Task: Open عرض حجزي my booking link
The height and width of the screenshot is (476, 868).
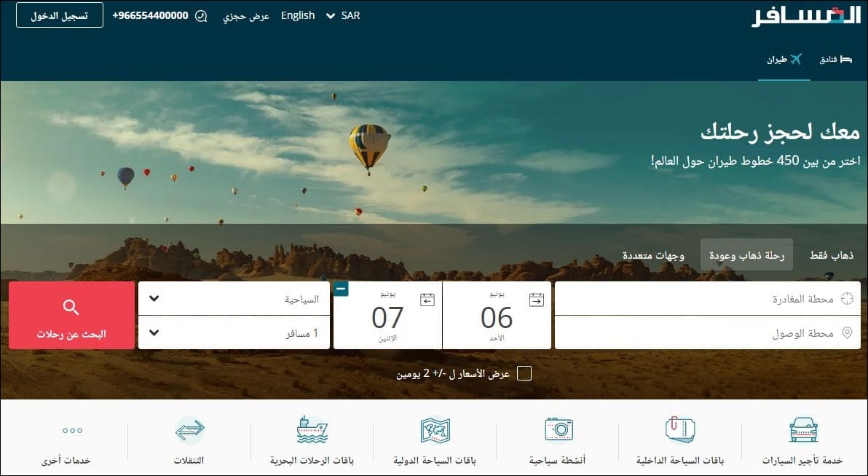Action: [246, 16]
